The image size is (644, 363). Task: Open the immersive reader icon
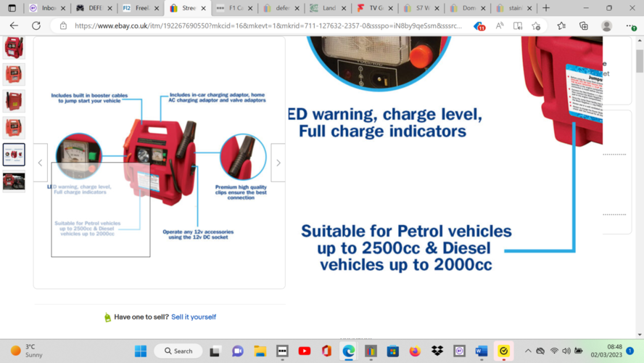point(518,26)
